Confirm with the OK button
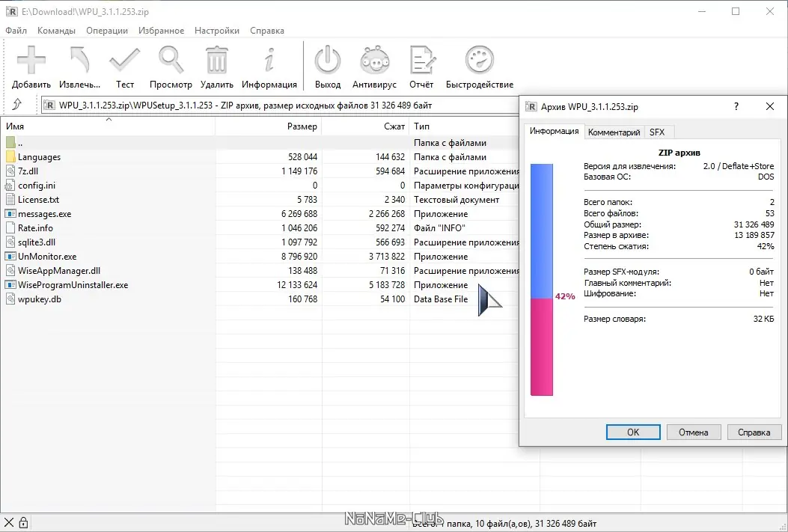The image size is (788, 532). click(632, 432)
